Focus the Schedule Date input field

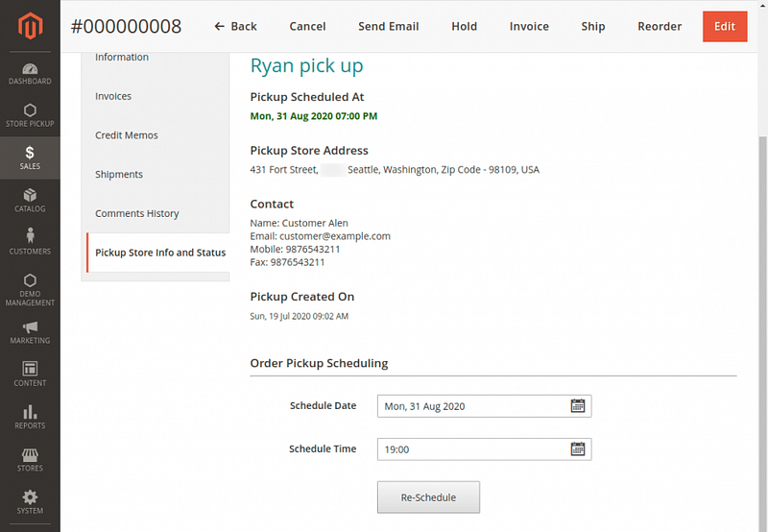(485, 406)
